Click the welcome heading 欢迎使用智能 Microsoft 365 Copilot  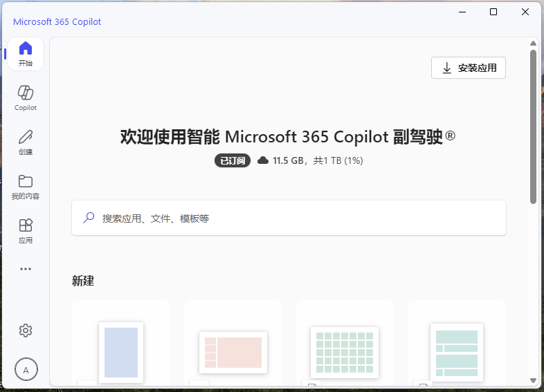[x=288, y=137]
